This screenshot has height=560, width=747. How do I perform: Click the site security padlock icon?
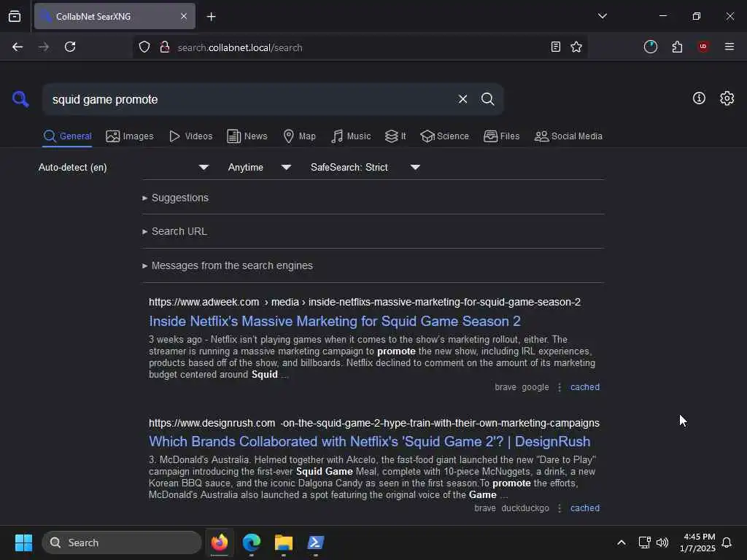[165, 47]
